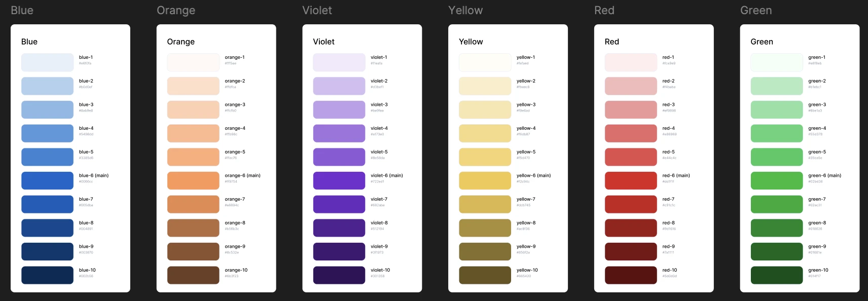Select the orange-10 brown swatch
Image resolution: width=868 pixels, height=301 pixels.
click(x=193, y=275)
